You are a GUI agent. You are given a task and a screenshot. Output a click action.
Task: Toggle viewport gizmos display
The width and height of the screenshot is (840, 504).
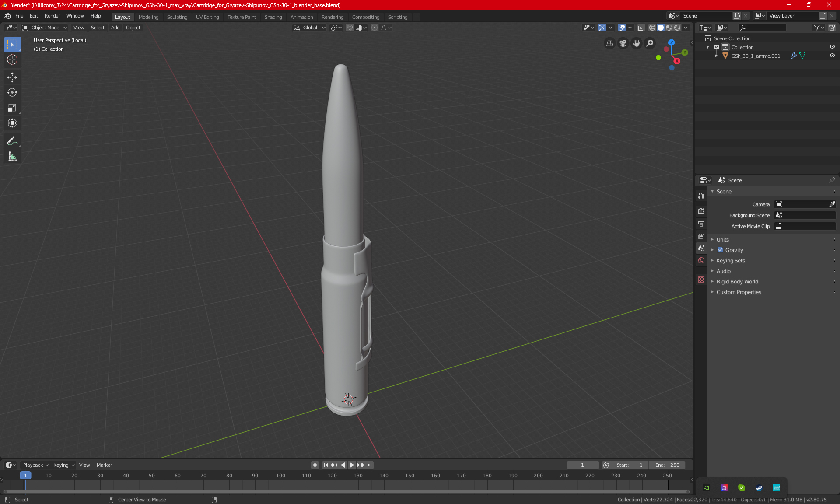point(602,28)
